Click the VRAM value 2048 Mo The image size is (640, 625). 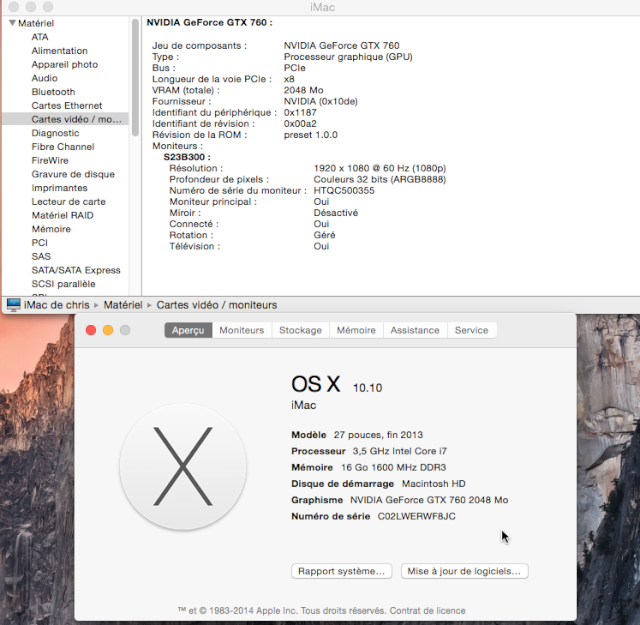pos(304,90)
